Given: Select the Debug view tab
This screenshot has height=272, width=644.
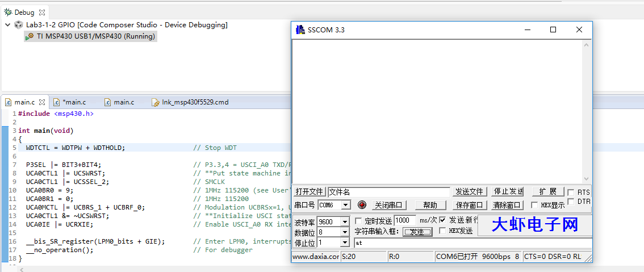Looking at the screenshot, I should tap(24, 12).
